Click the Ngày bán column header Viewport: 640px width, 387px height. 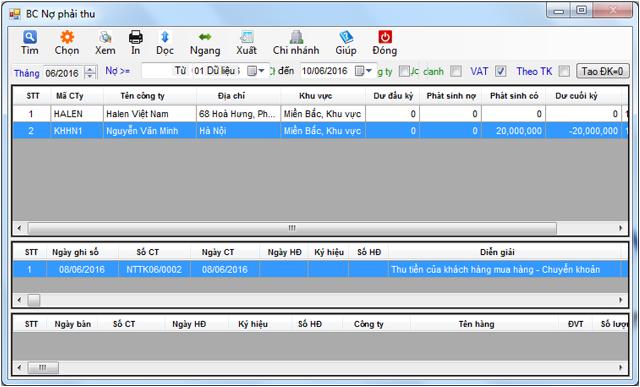click(73, 324)
